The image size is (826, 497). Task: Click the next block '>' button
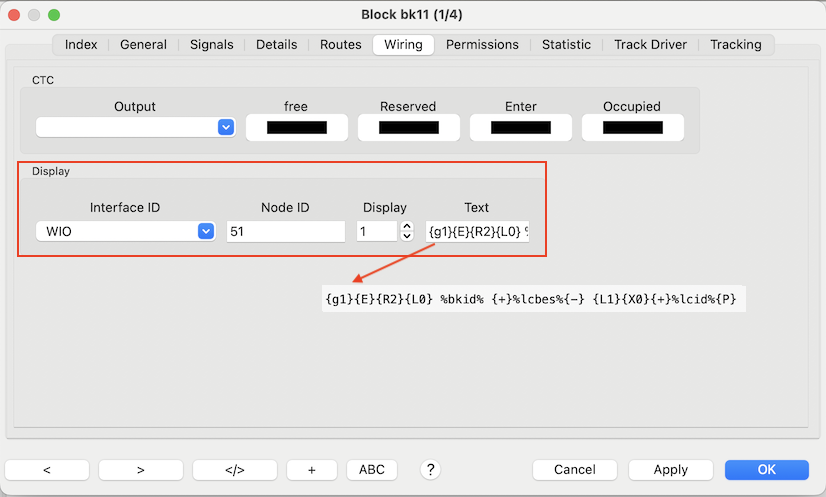(x=140, y=470)
